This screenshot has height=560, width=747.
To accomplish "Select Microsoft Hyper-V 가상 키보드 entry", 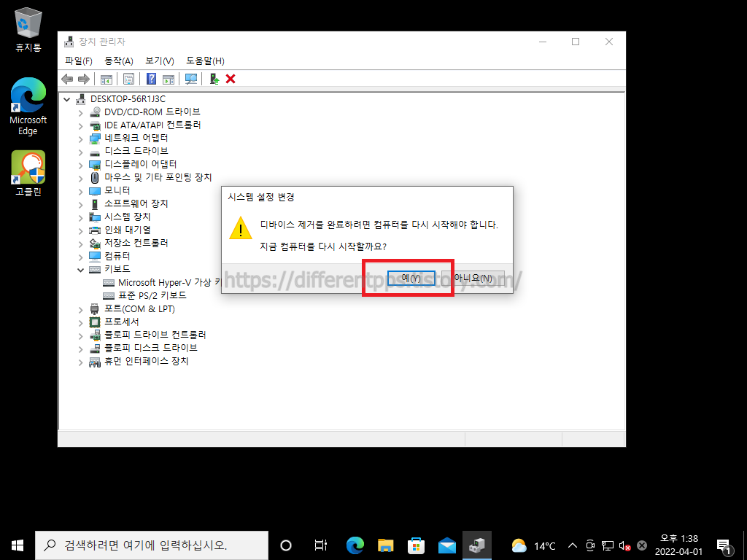I will point(169,282).
